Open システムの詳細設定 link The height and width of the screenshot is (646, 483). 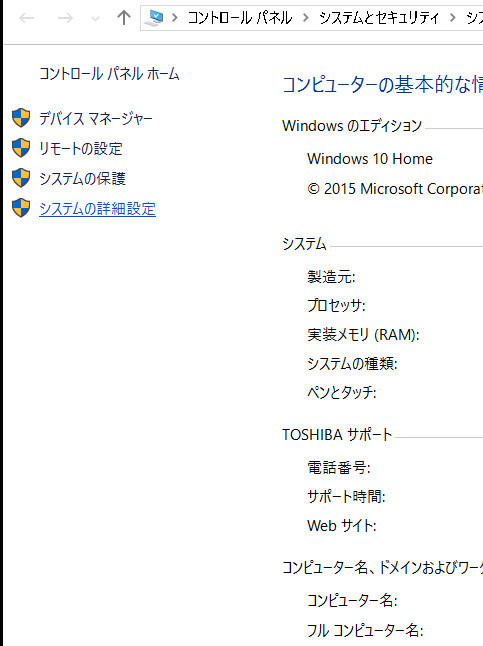coord(97,208)
